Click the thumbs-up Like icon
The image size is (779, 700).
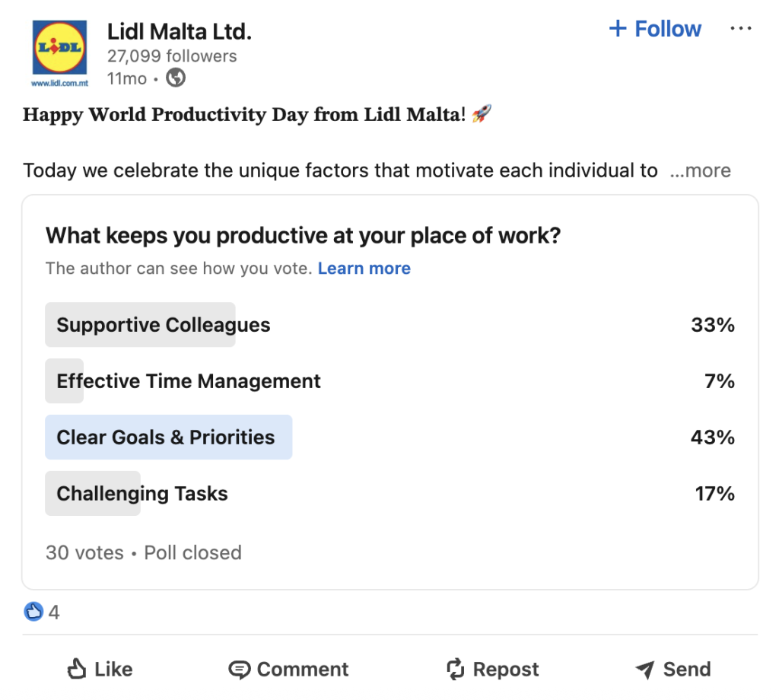click(78, 670)
